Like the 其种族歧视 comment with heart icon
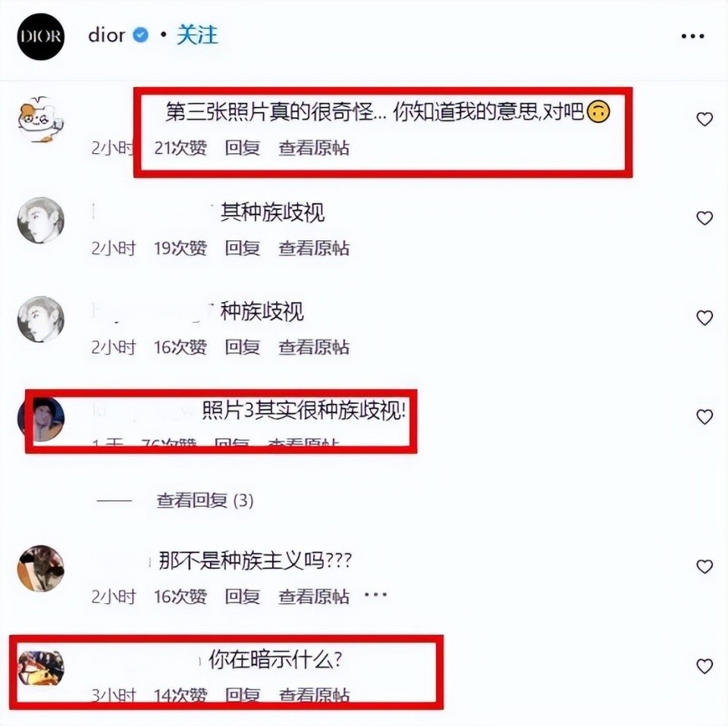Screen dimensions: 728x726 click(x=704, y=218)
